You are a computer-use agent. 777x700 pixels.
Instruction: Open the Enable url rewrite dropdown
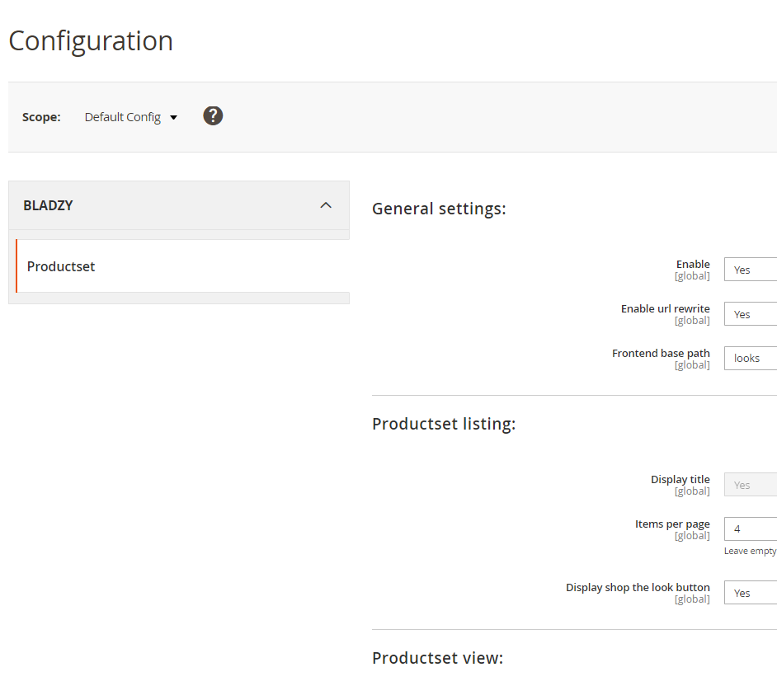[751, 314]
